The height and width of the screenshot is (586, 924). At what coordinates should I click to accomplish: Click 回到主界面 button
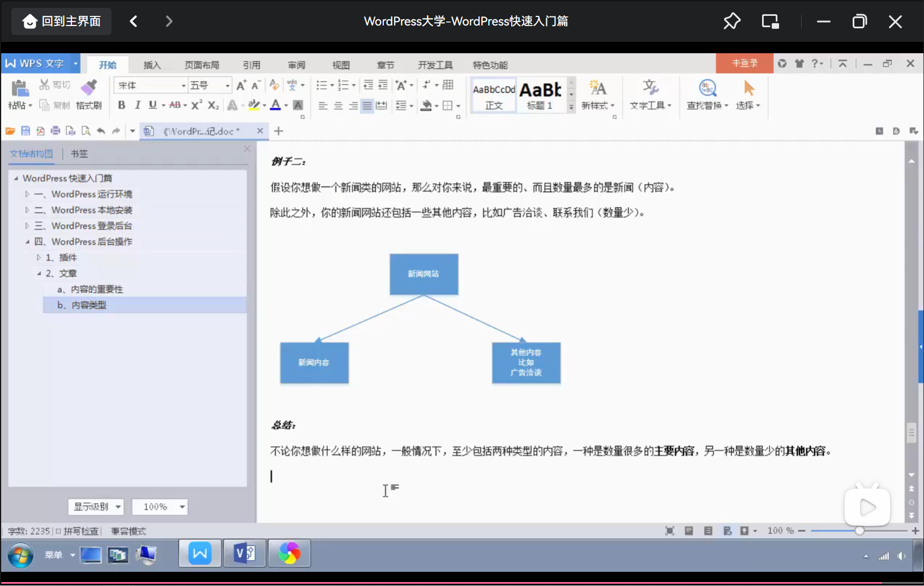pos(62,22)
